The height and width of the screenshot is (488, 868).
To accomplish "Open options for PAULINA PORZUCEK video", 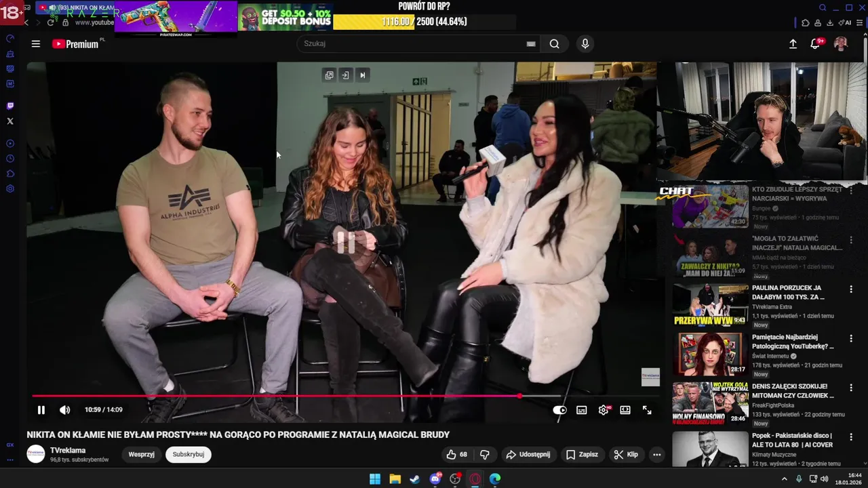I will point(851,289).
